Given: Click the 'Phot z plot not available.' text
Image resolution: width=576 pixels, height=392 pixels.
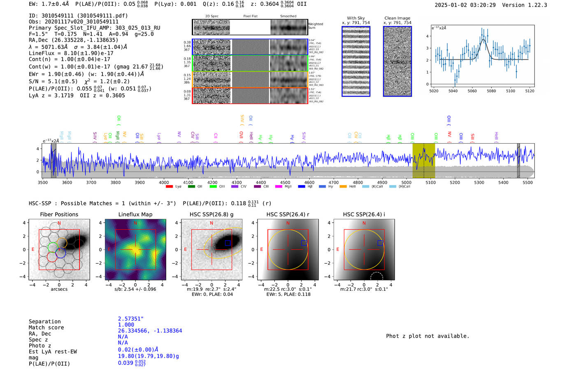Looking at the screenshot, I should point(427,336).
